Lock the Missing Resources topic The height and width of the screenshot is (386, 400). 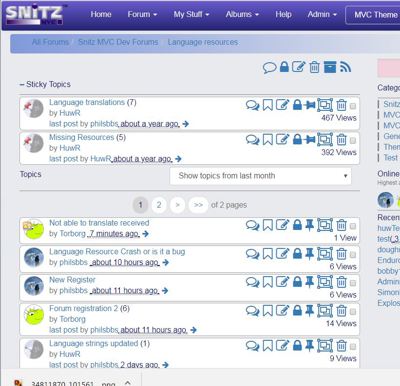pos(297,140)
